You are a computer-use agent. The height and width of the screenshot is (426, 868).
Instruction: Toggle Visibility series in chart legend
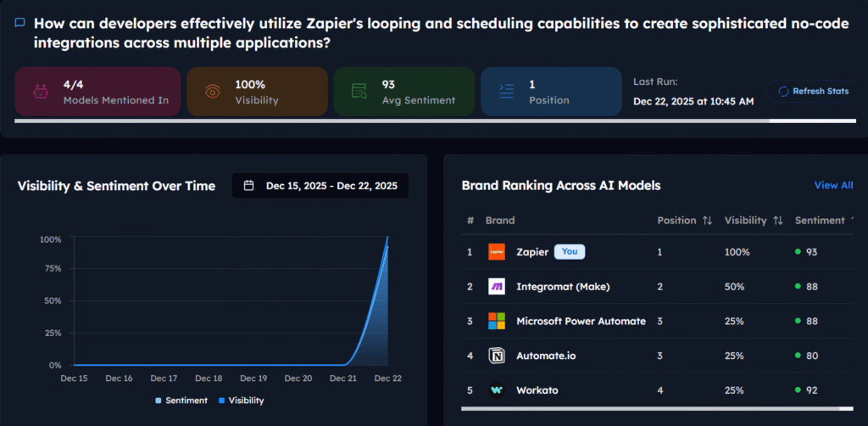(x=241, y=400)
